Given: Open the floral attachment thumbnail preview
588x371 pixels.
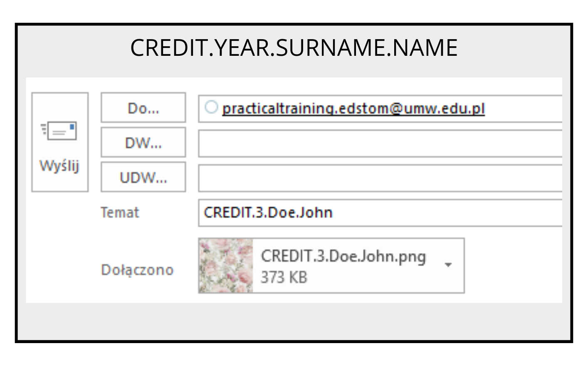Looking at the screenshot, I should coord(226,266).
